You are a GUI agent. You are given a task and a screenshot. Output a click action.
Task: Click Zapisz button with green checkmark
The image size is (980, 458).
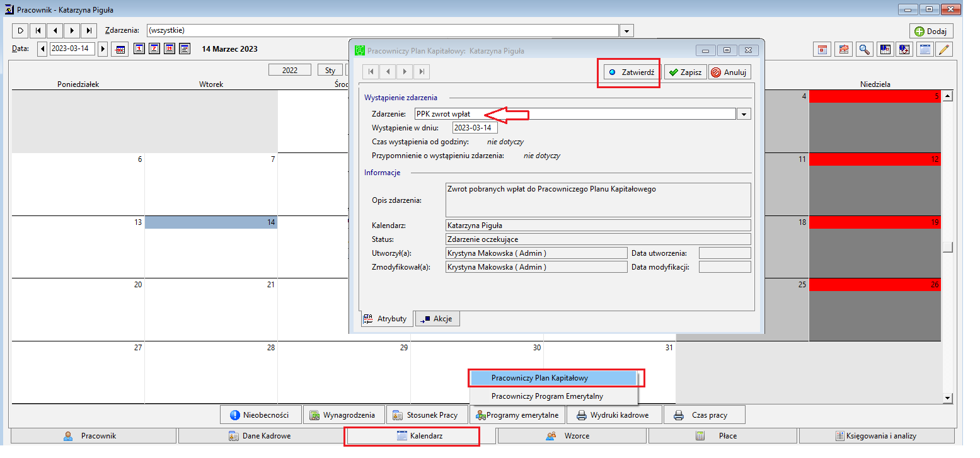click(x=685, y=72)
